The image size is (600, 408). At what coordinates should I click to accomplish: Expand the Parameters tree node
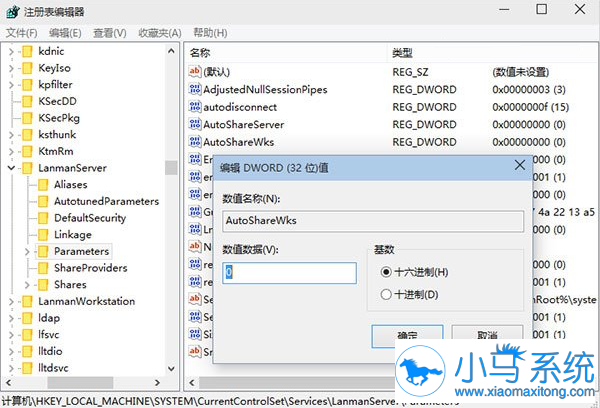pyautogui.click(x=27, y=251)
